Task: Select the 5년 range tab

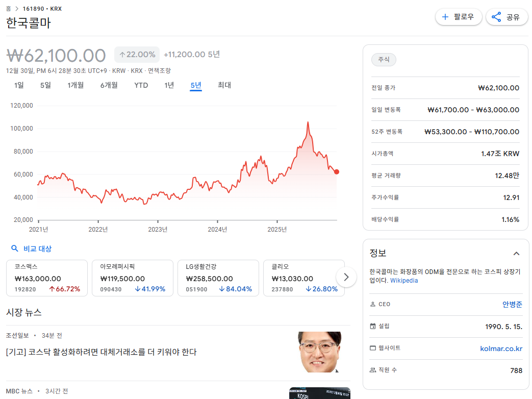Action: pyautogui.click(x=196, y=85)
